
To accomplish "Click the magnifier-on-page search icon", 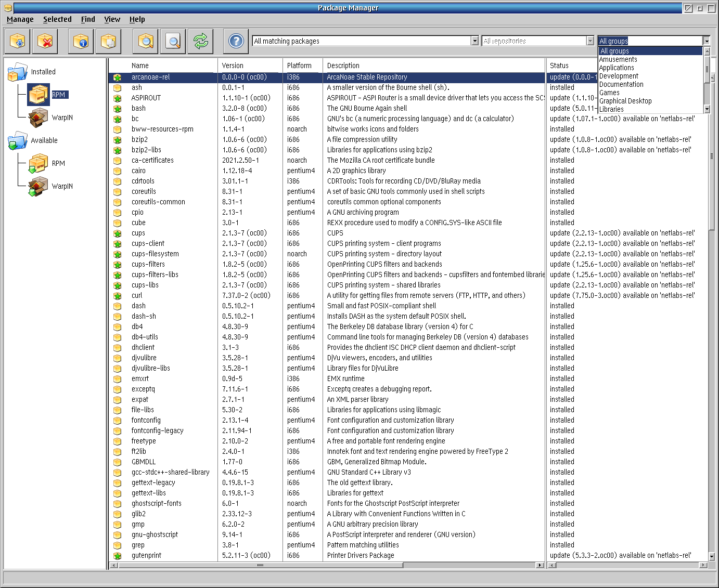I will pos(173,41).
